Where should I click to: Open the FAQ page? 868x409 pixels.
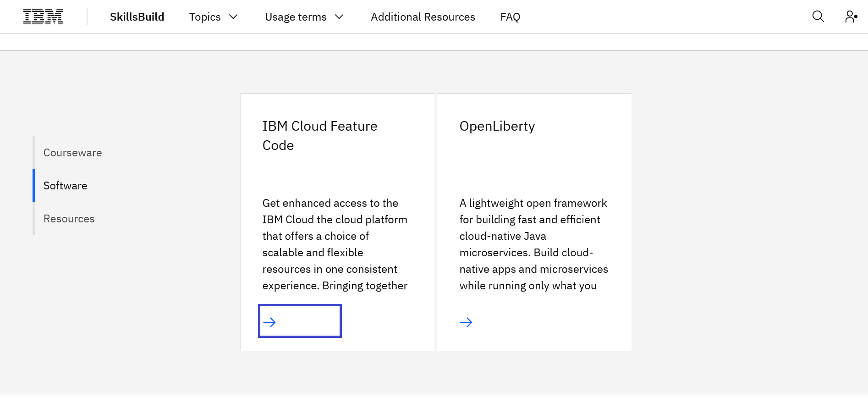[x=510, y=17]
